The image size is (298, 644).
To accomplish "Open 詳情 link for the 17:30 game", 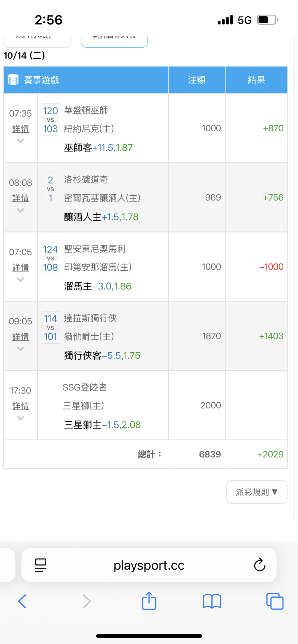I will (20, 406).
